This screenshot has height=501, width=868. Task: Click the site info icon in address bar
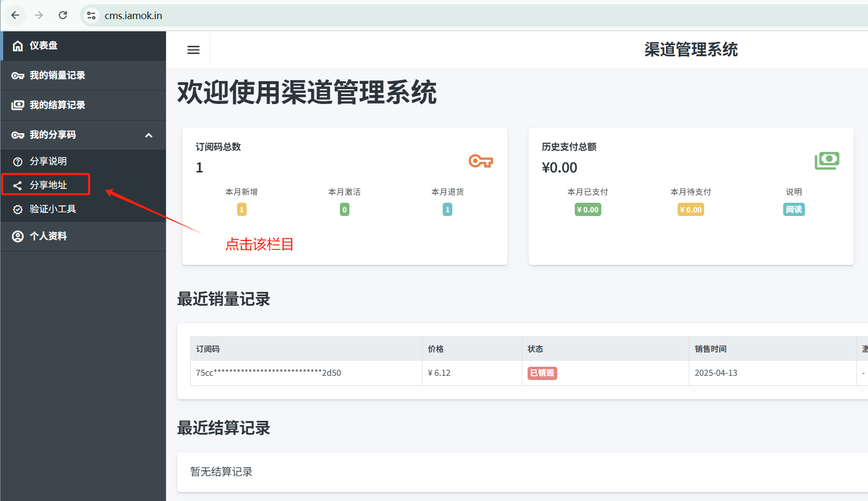(91, 15)
